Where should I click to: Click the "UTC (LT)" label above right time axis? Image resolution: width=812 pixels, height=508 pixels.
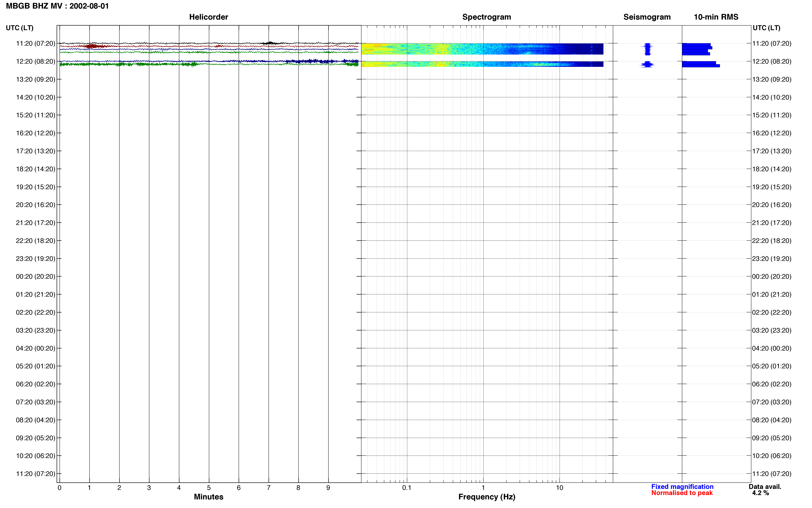pyautogui.click(x=766, y=28)
